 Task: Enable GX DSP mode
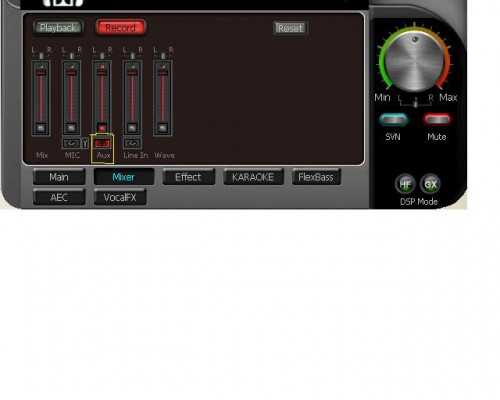click(x=430, y=184)
